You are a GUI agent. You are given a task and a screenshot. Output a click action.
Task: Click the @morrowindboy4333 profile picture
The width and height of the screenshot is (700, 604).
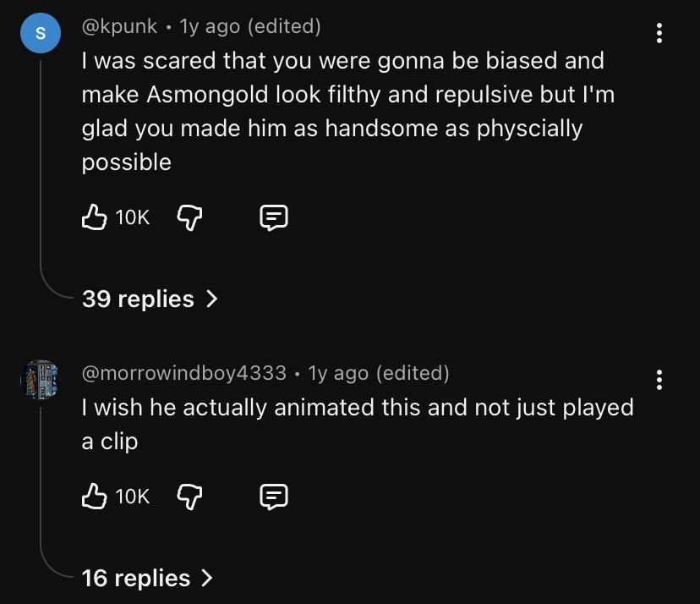pyautogui.click(x=41, y=379)
